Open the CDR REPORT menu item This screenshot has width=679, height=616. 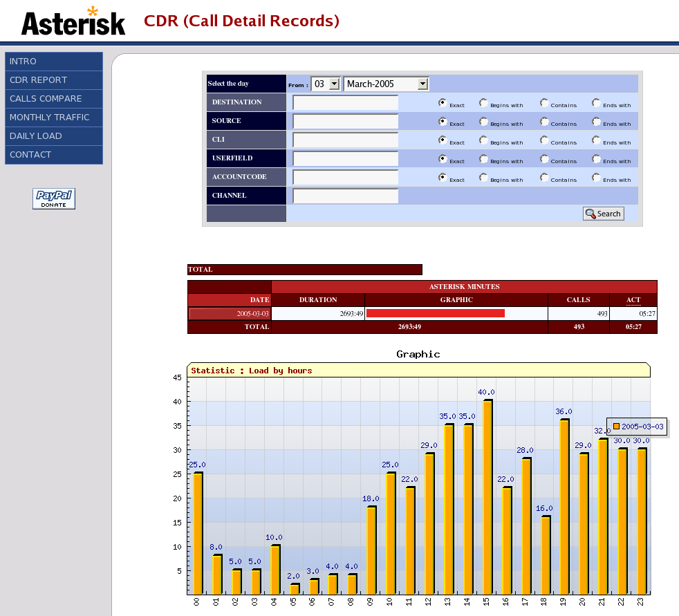54,80
